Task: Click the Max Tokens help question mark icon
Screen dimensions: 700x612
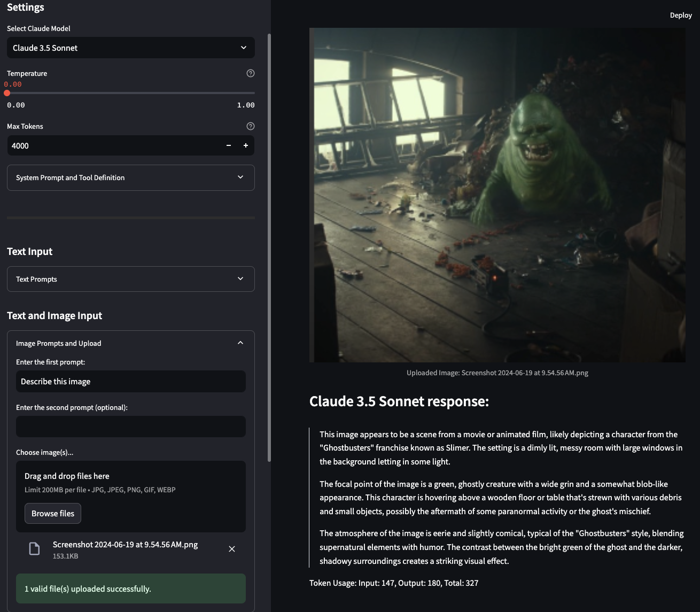Action: pyautogui.click(x=251, y=126)
